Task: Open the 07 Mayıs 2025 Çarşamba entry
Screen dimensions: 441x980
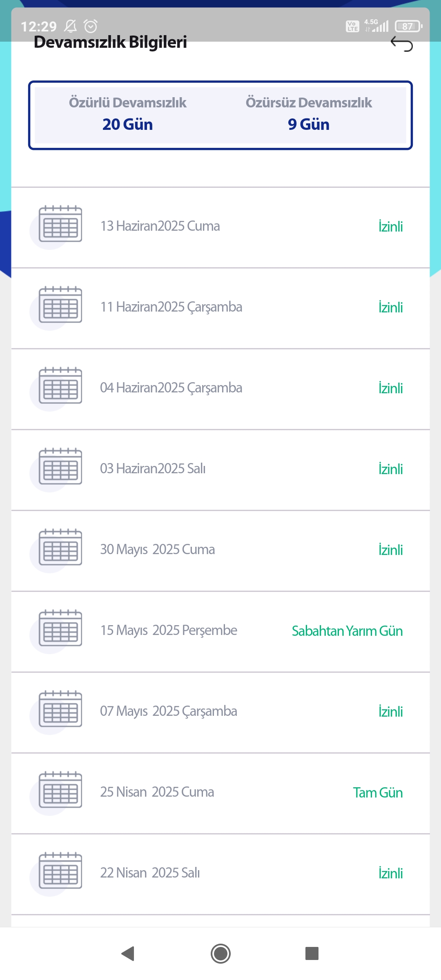Action: click(220, 712)
